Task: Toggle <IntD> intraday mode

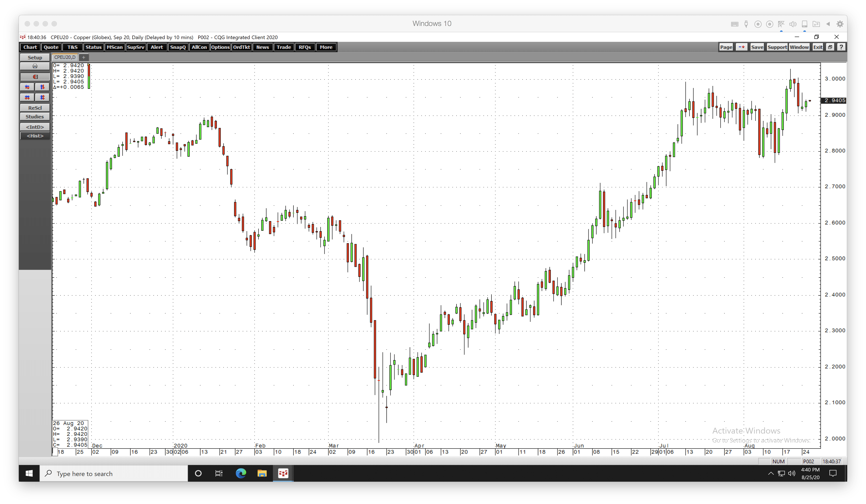Action: [x=35, y=127]
